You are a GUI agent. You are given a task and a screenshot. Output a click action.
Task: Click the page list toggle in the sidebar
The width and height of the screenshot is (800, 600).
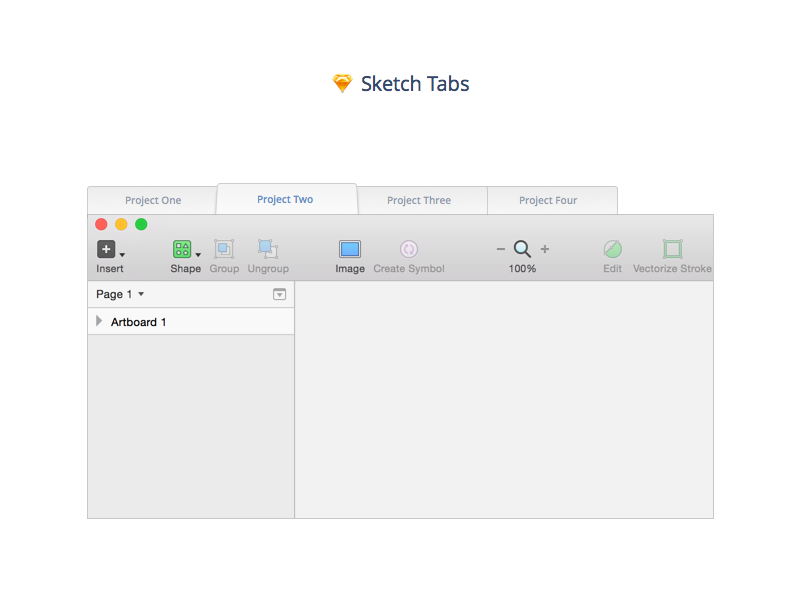280,294
